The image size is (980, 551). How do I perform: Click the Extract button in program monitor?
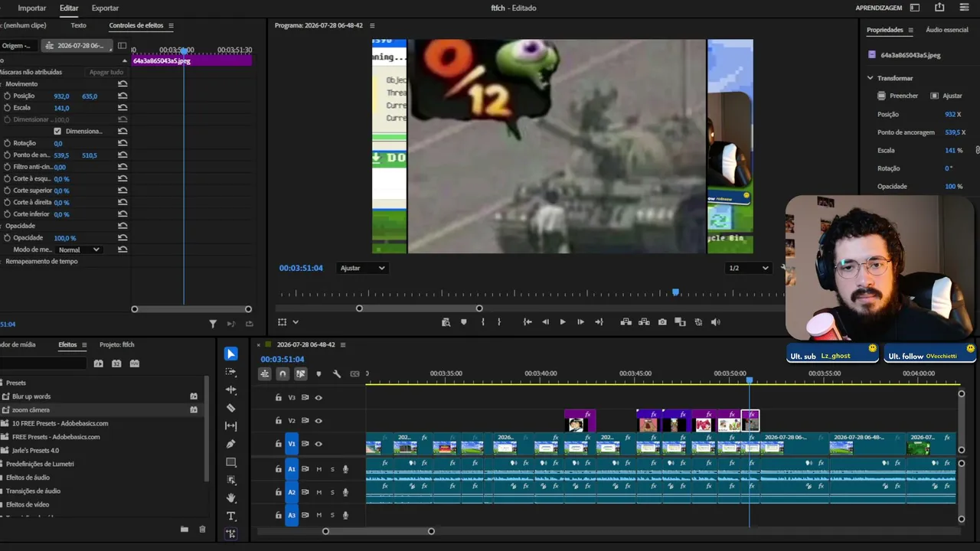(644, 322)
